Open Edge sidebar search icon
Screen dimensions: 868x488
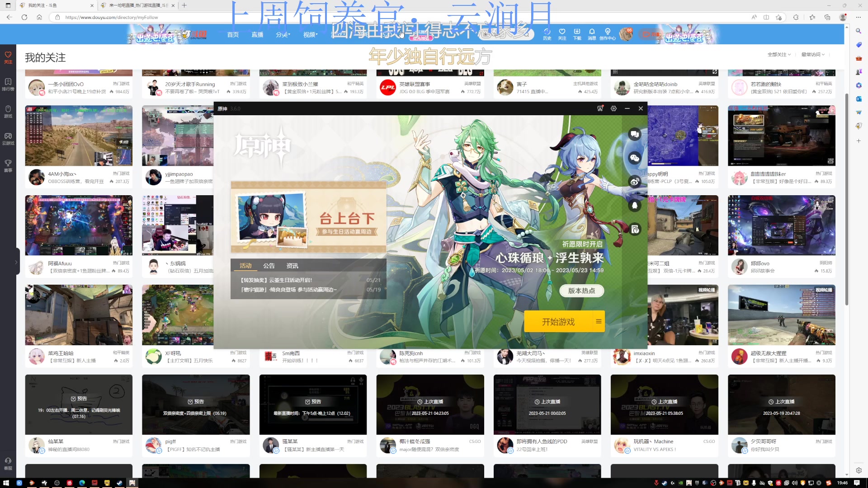tap(858, 31)
